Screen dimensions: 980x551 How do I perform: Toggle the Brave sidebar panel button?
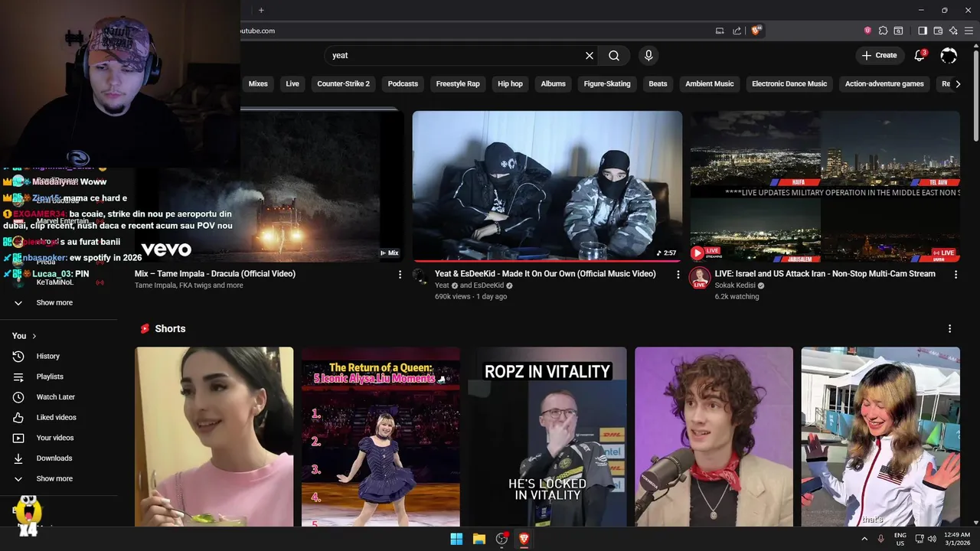pos(923,31)
